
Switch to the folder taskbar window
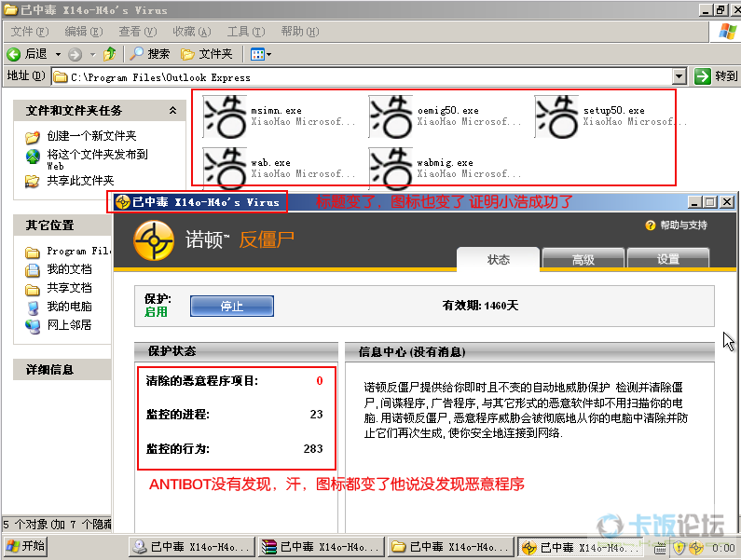450,547
